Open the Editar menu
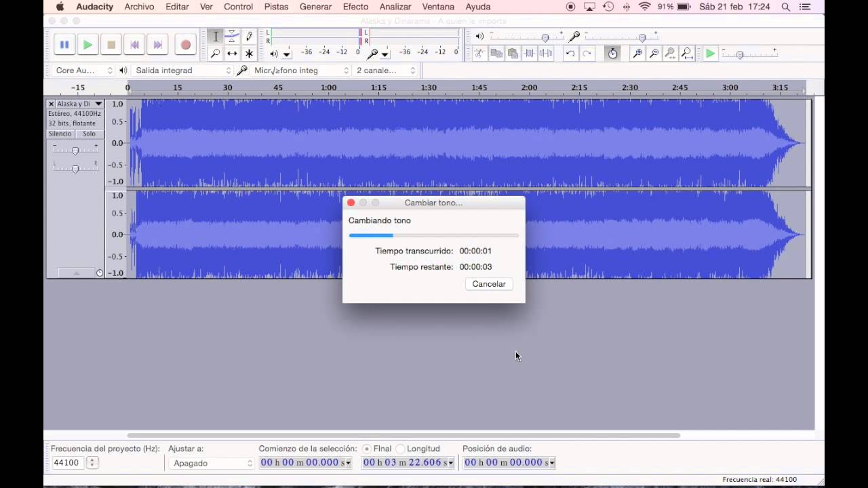The width and height of the screenshot is (868, 488). click(x=177, y=7)
